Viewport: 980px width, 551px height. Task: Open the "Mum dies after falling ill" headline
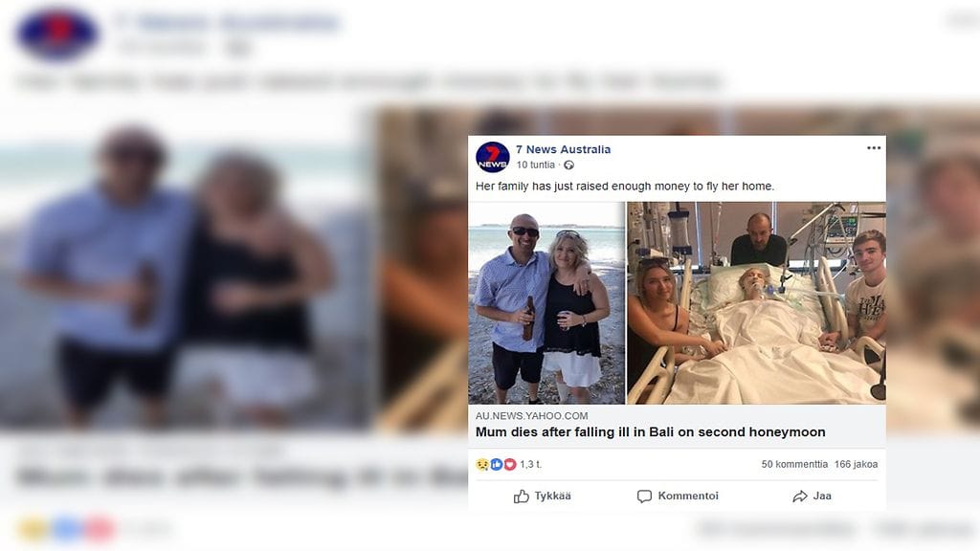pyautogui.click(x=650, y=432)
